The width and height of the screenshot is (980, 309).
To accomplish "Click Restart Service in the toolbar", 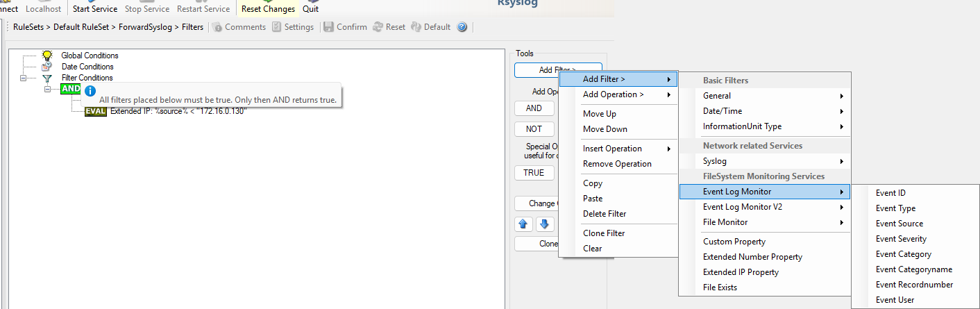I will click(203, 9).
